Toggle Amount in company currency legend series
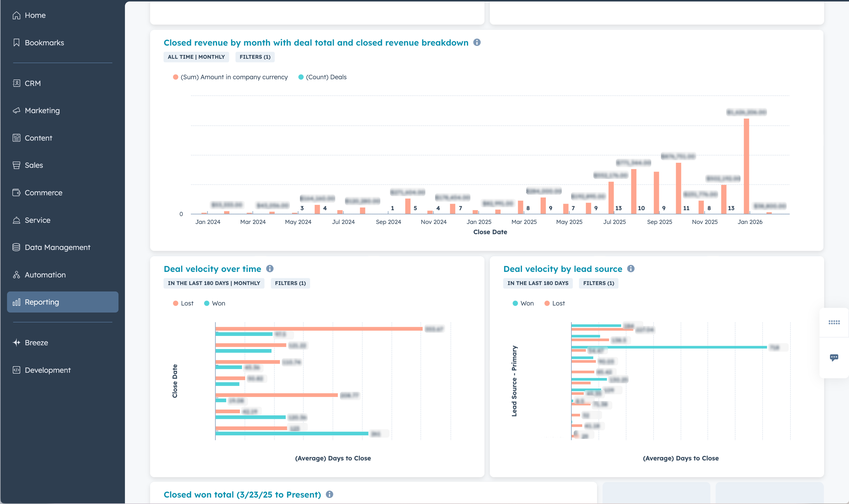This screenshot has height=504, width=849. [234, 77]
